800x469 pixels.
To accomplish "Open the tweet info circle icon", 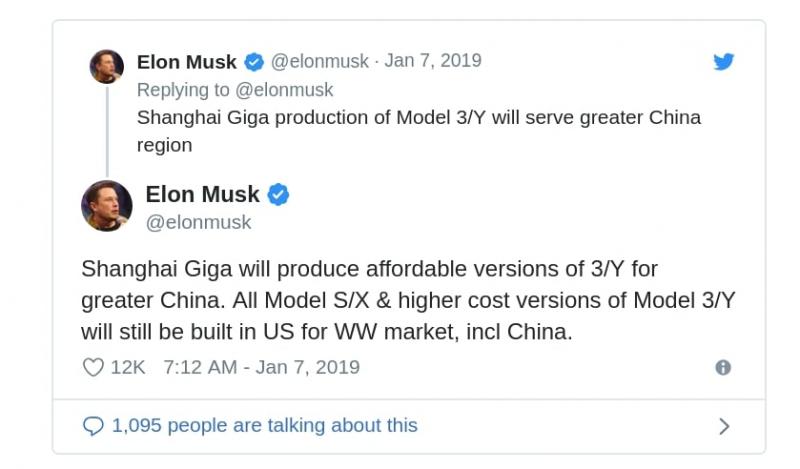I will click(x=723, y=367).
